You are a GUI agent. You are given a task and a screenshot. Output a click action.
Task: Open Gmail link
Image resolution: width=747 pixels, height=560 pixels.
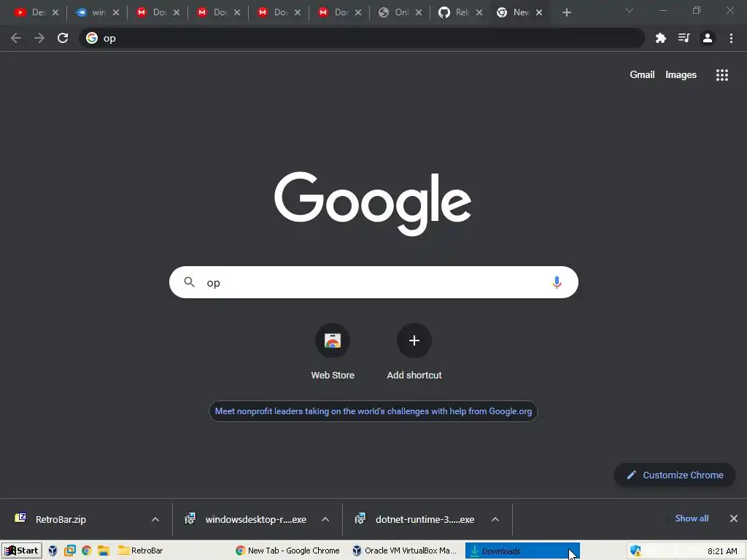(642, 75)
